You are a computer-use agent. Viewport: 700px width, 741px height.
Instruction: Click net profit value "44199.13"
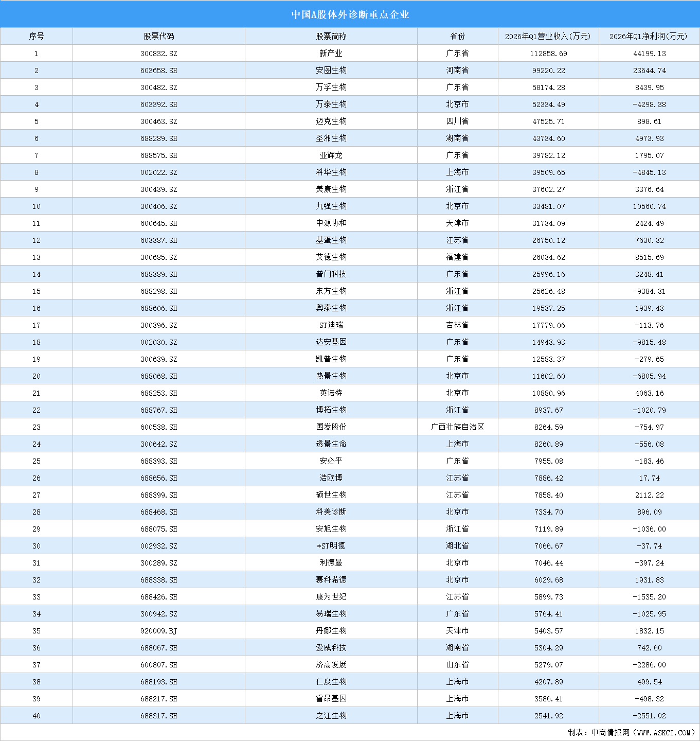click(649, 54)
